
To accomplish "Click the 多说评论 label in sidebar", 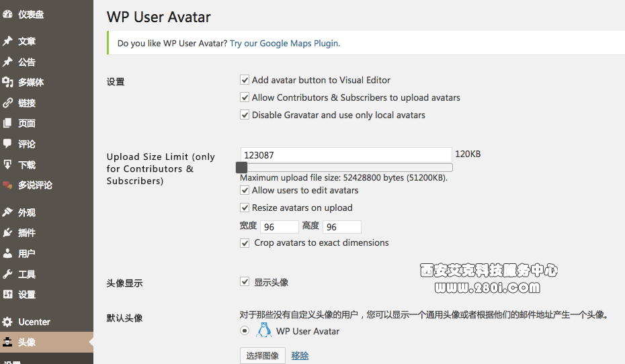I will pyautogui.click(x=35, y=185).
